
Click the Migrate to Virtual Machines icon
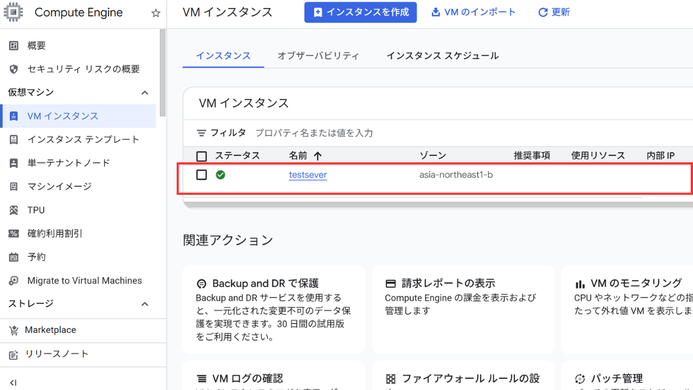(x=14, y=280)
